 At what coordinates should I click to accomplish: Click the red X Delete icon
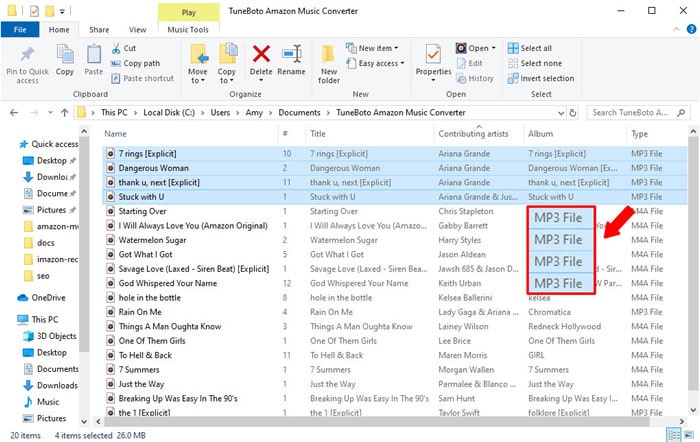coord(261,54)
